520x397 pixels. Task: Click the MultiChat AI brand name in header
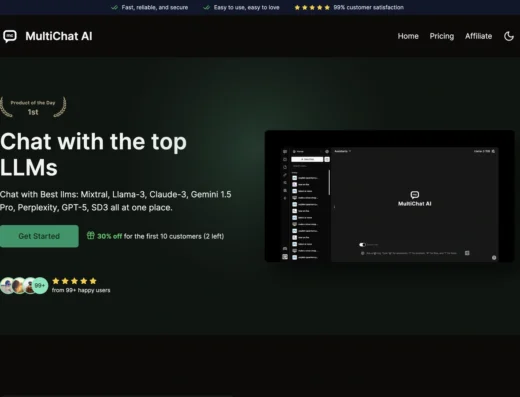coord(59,36)
